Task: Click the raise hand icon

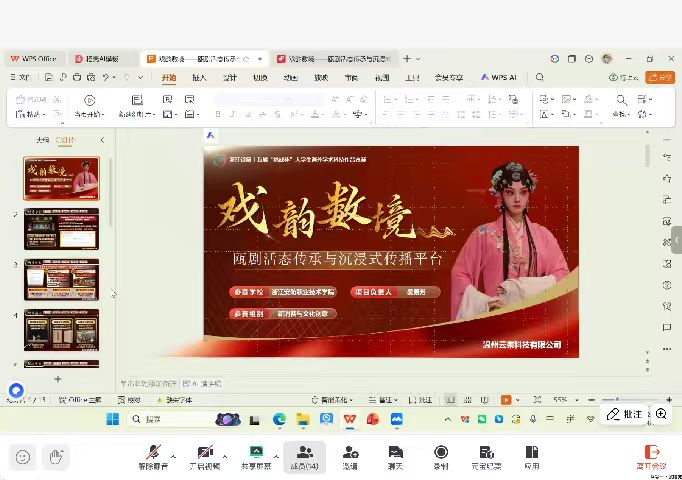Action: pos(56,456)
